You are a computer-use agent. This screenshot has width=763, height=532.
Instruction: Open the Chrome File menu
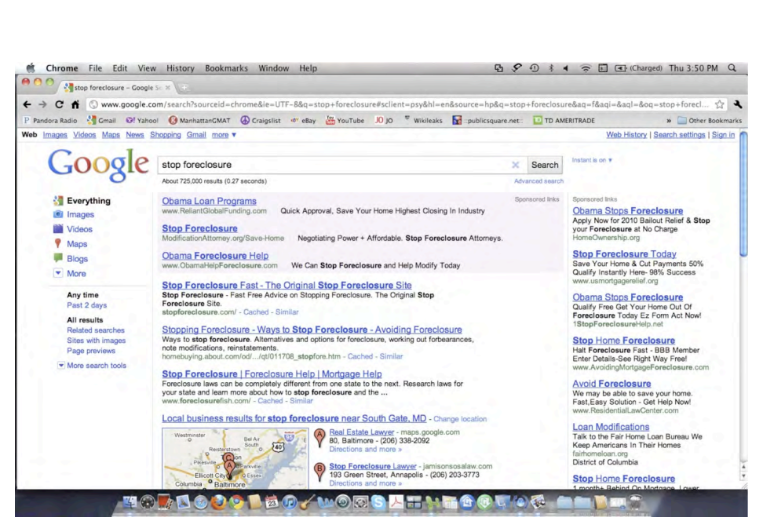[x=96, y=68]
